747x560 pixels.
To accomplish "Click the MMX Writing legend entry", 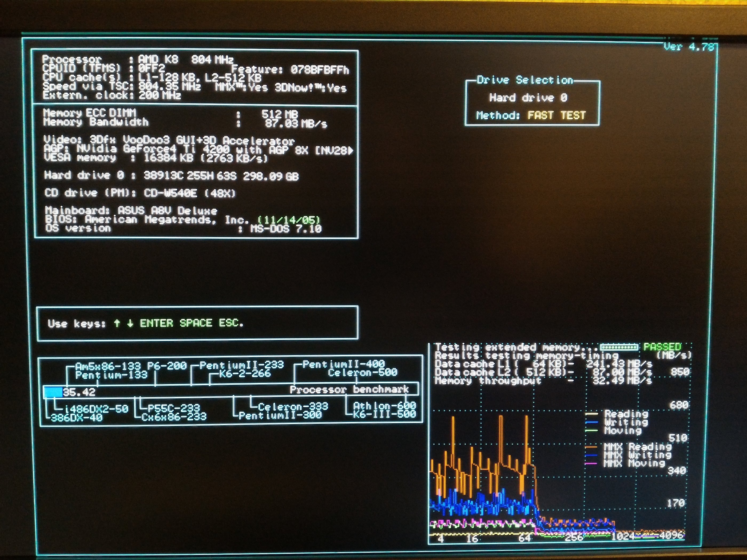I will (638, 455).
